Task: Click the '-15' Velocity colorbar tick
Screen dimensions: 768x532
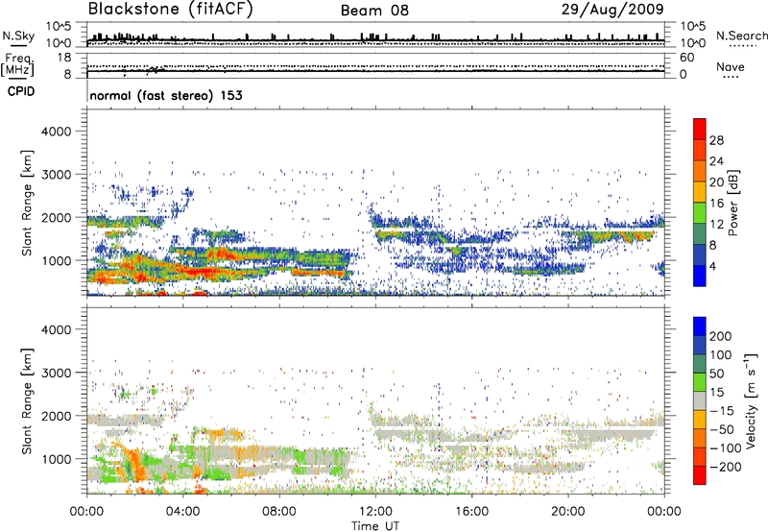Action: (722, 410)
